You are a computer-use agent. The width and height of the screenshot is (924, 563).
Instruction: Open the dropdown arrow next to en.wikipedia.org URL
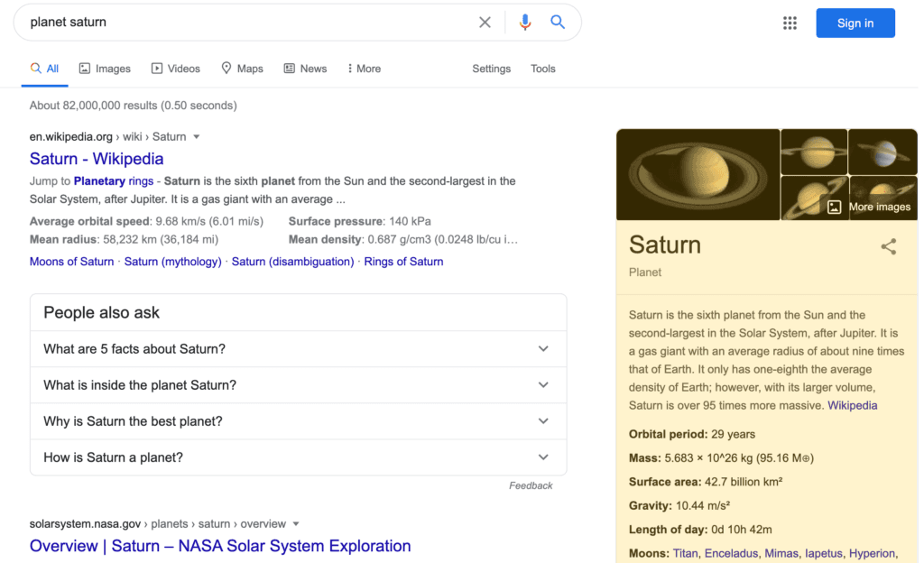[x=197, y=136]
